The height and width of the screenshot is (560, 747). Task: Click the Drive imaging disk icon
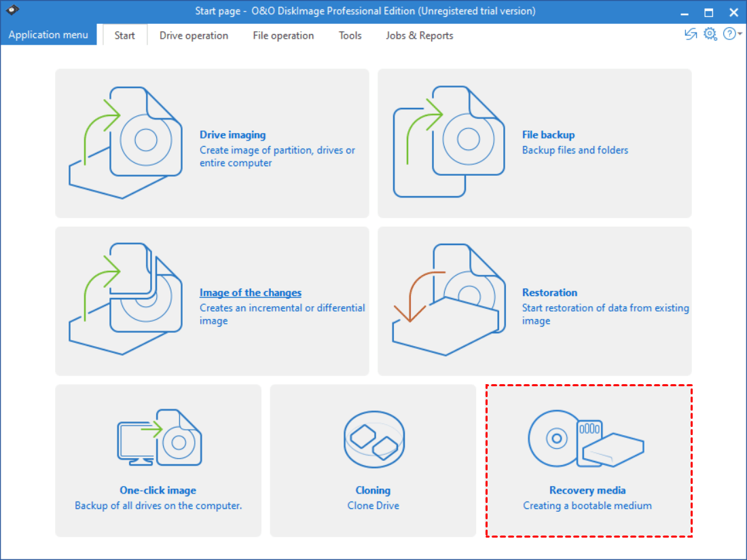coord(126,143)
